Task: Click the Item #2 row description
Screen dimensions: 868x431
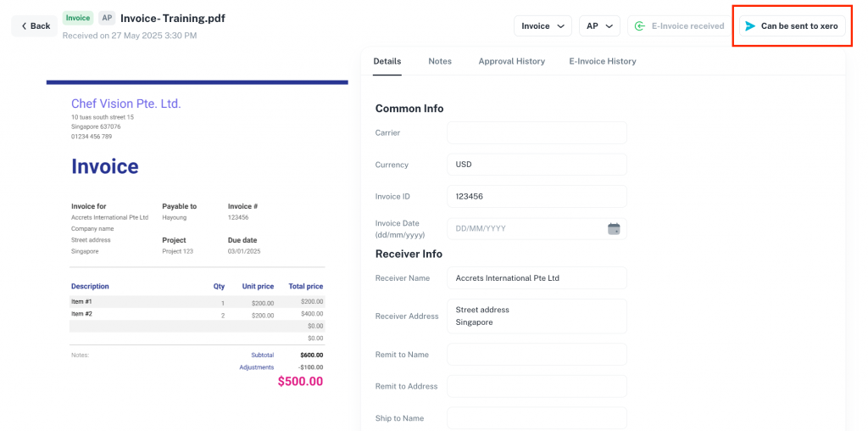Action: [x=81, y=314]
